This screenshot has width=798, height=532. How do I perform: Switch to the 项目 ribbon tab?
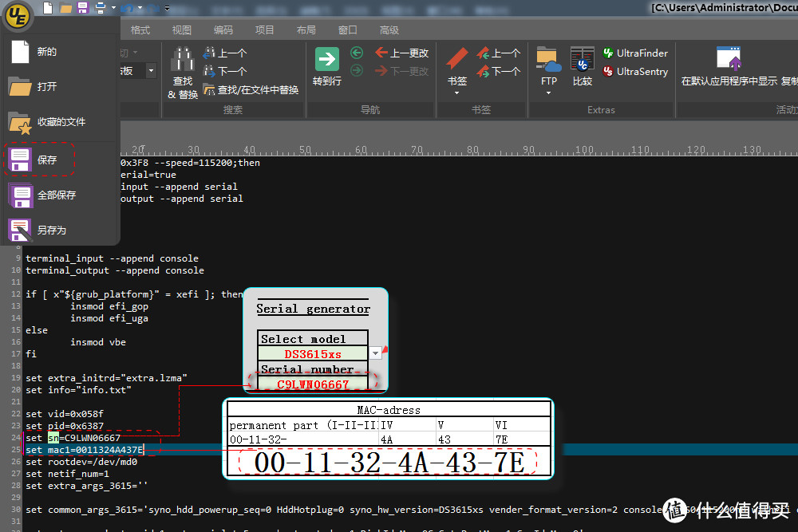[265, 30]
